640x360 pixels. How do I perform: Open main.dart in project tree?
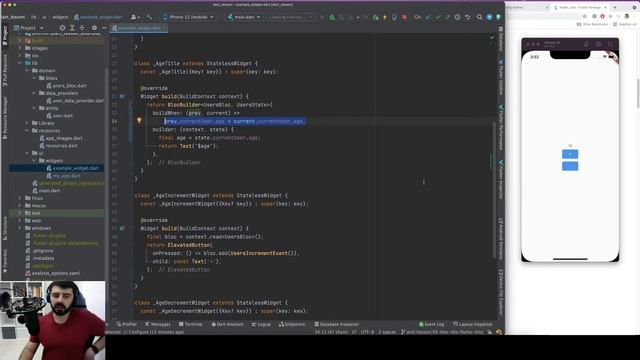click(46, 191)
